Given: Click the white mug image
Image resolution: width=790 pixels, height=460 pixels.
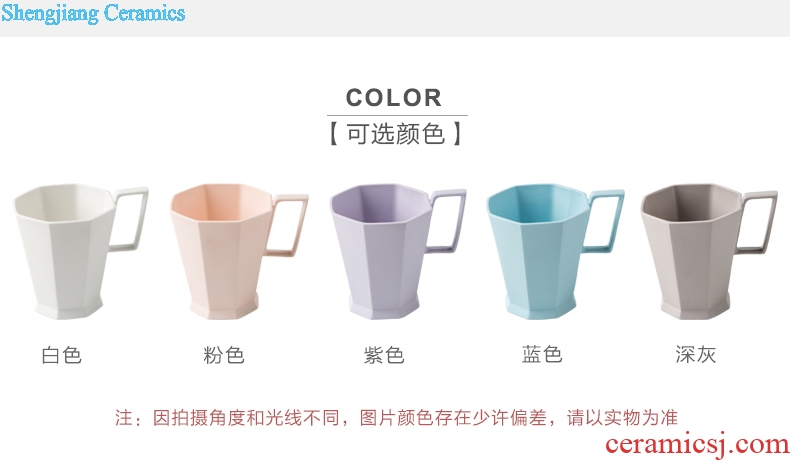Looking at the screenshot, I should coord(81,251).
